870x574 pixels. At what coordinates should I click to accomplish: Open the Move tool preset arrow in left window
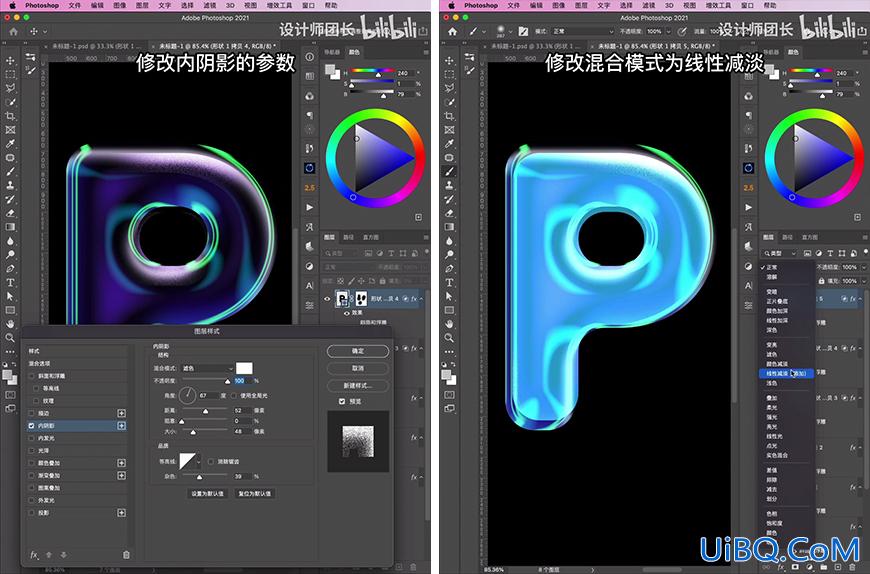(45, 32)
